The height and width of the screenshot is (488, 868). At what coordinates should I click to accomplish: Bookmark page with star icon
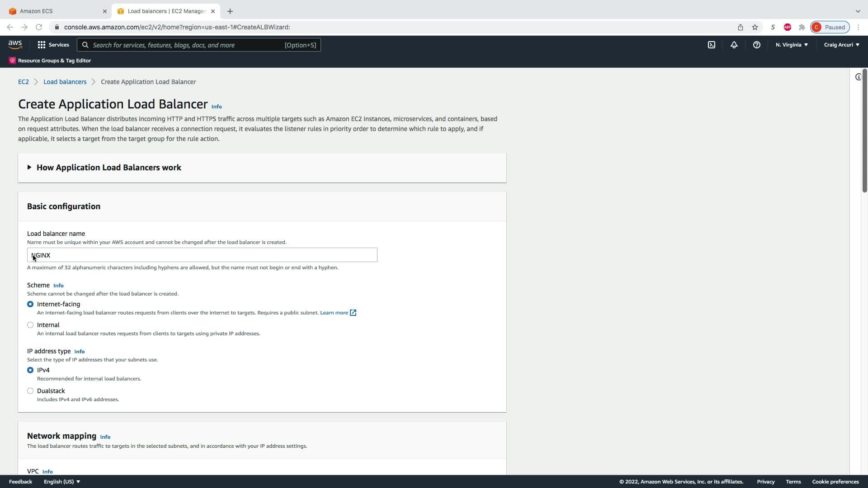(x=755, y=27)
